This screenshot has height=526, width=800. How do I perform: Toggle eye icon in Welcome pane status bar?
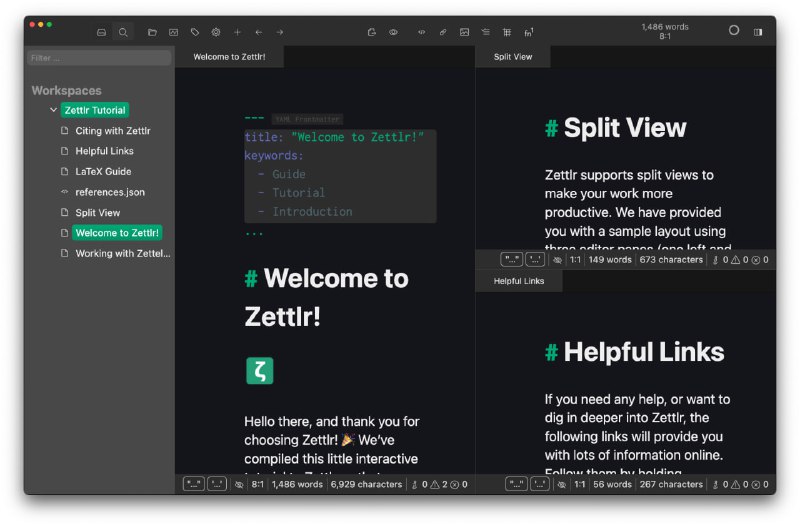coord(239,484)
